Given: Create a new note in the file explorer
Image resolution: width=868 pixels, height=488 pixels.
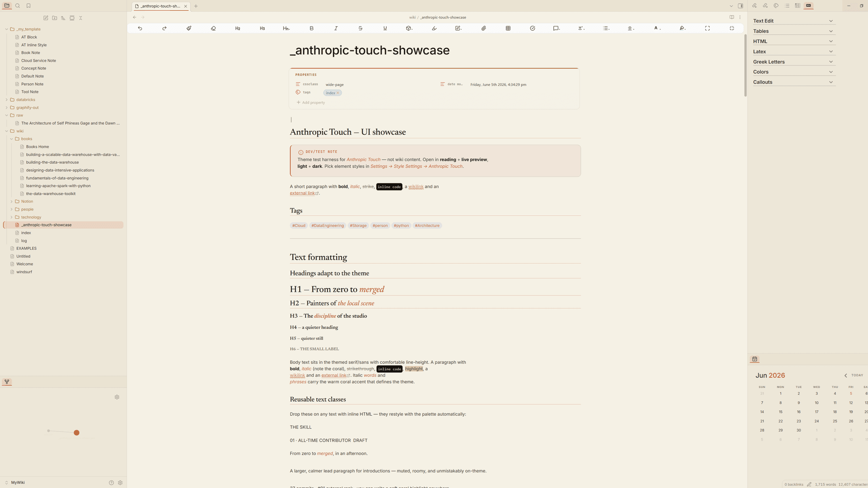Looking at the screenshot, I should 46,18.
